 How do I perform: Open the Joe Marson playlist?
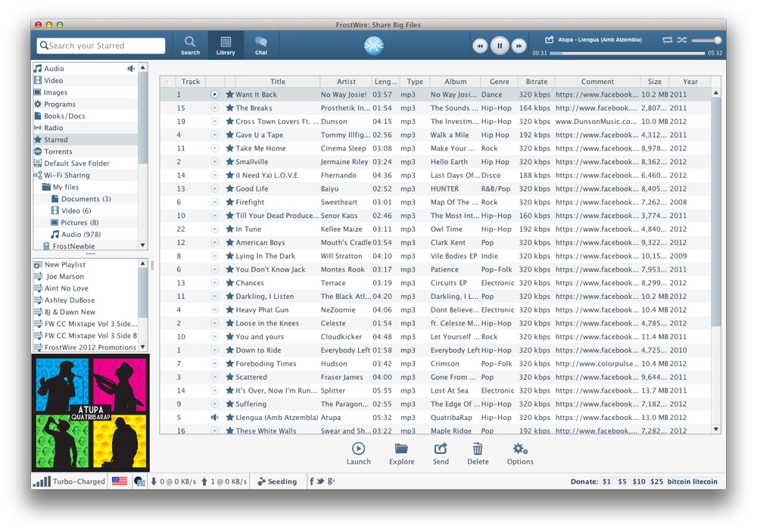85,277
